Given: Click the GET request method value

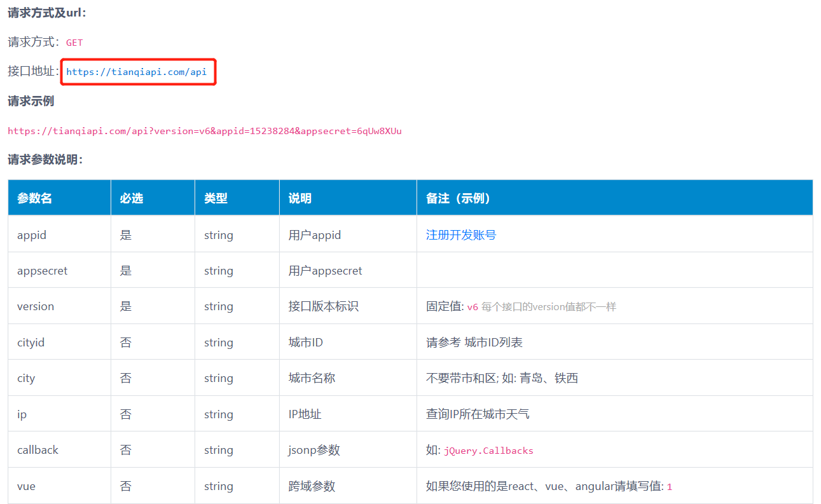Looking at the screenshot, I should [x=74, y=43].
